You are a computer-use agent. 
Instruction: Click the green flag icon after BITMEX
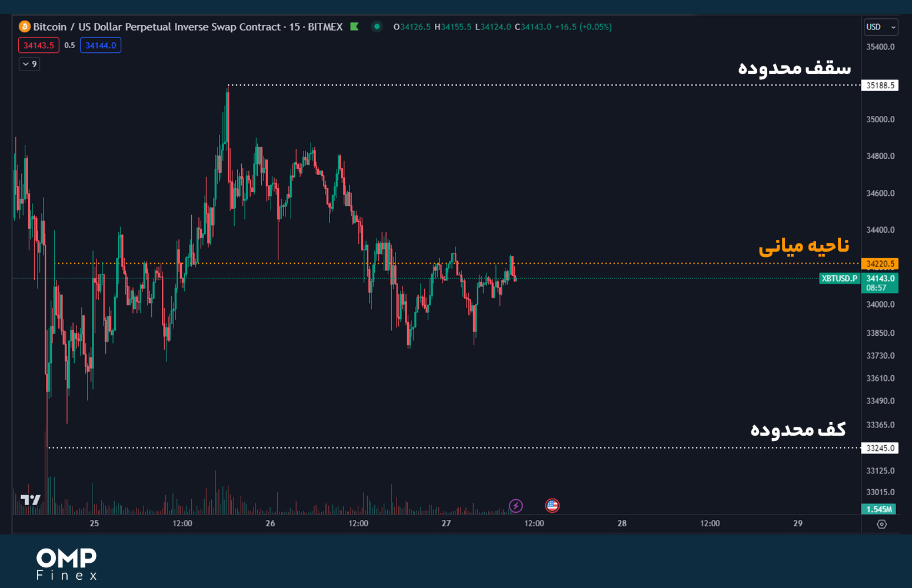click(x=354, y=26)
